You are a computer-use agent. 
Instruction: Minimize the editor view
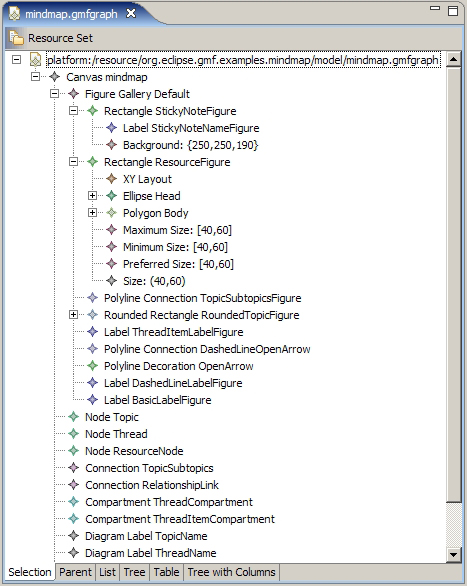point(434,8)
